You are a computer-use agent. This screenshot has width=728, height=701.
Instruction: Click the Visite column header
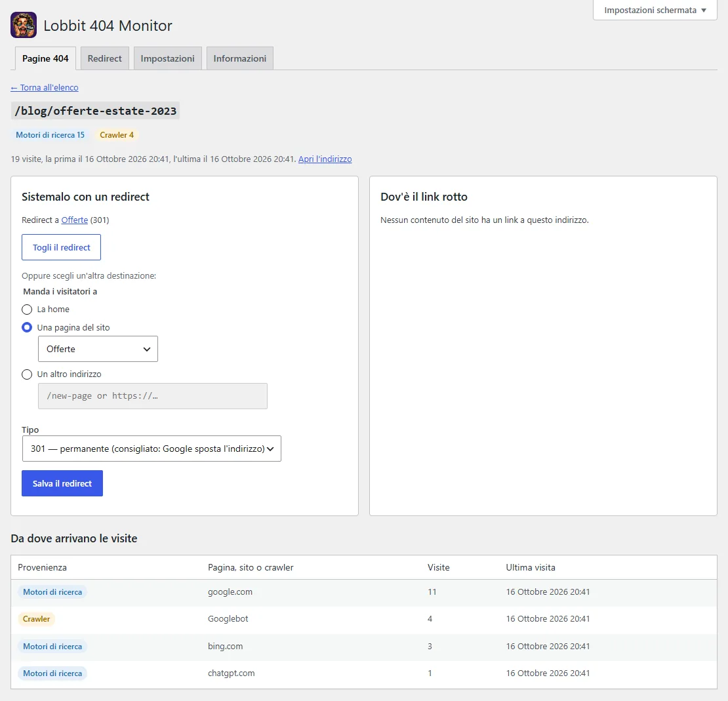(438, 567)
